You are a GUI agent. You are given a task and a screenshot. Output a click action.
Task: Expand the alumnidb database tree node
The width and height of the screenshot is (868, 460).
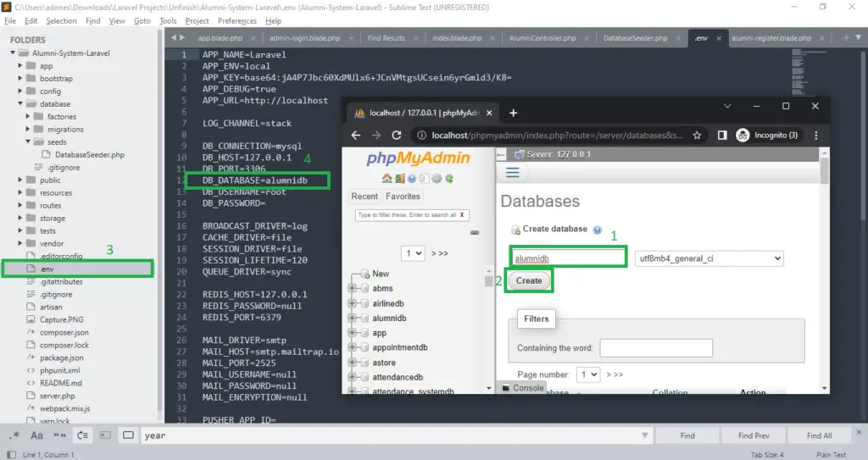(352, 319)
